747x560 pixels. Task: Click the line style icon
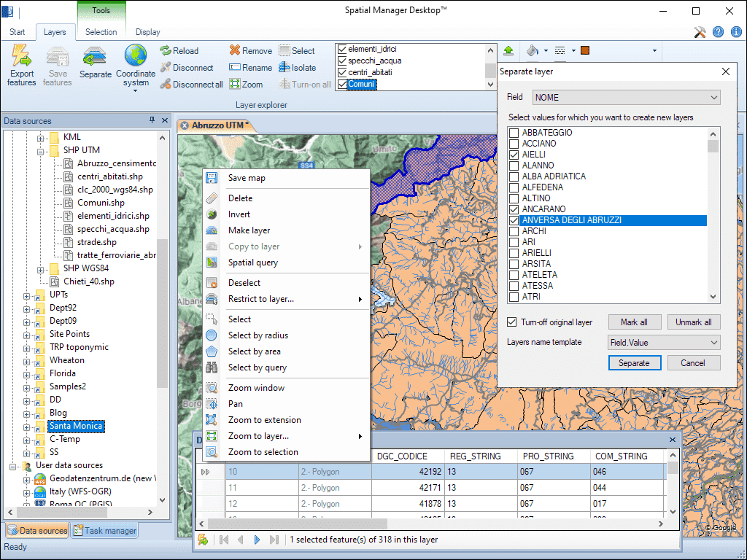[x=560, y=50]
